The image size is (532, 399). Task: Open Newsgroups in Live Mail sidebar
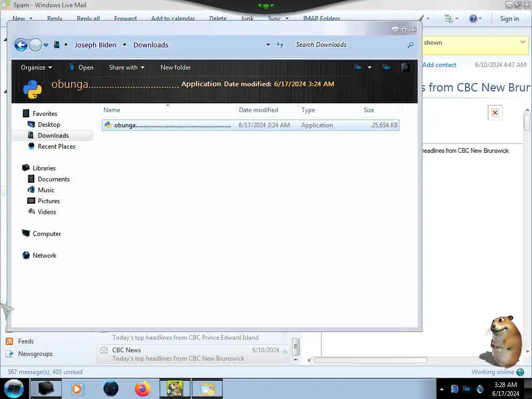(x=30, y=354)
